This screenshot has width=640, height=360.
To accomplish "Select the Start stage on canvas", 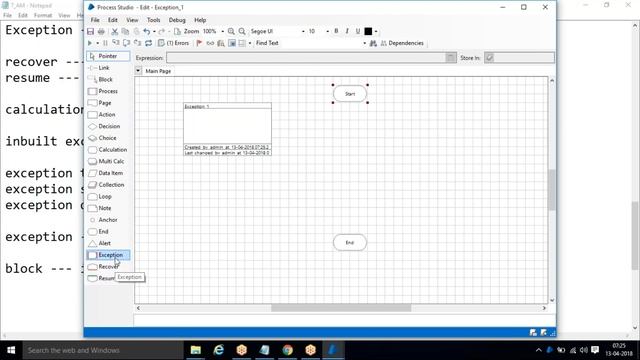I will 350,94.
